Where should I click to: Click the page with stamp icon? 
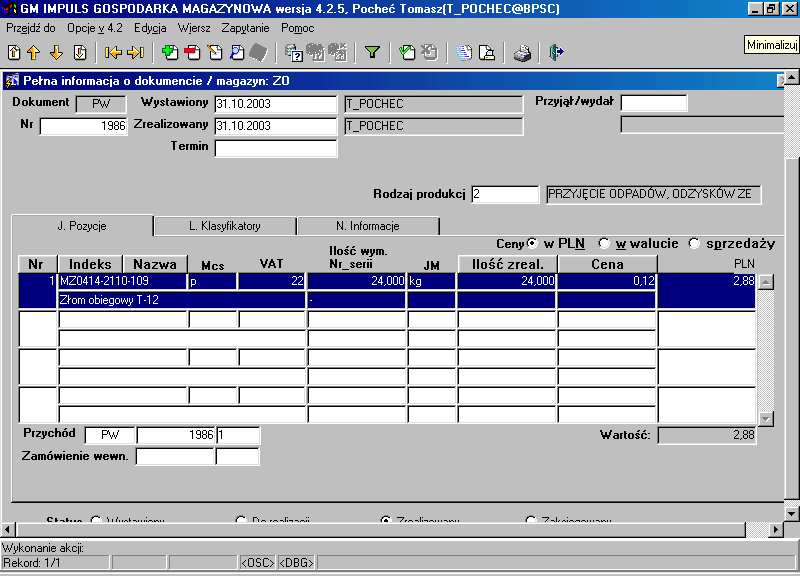(x=487, y=52)
